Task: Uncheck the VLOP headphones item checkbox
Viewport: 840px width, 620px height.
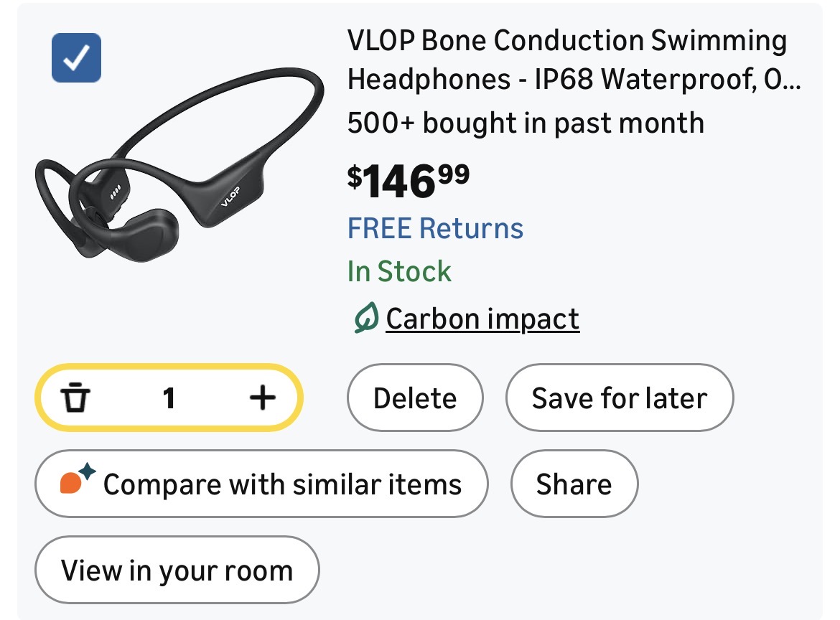Action: click(x=76, y=57)
